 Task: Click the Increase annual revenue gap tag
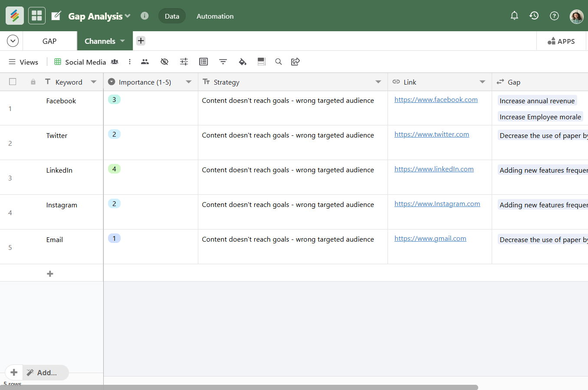pos(537,101)
